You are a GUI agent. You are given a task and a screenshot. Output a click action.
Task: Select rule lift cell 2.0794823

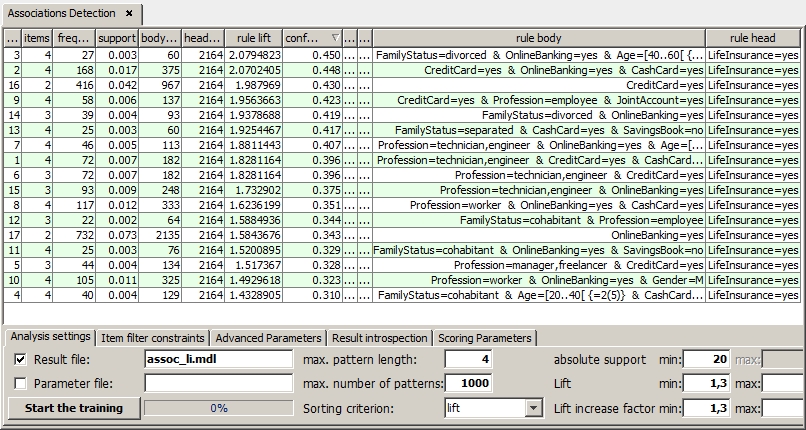pyautogui.click(x=254, y=55)
